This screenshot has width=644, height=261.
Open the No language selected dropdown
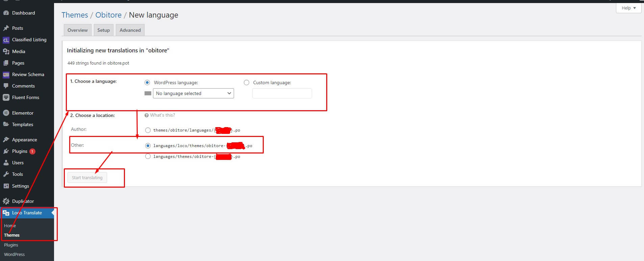click(x=194, y=93)
